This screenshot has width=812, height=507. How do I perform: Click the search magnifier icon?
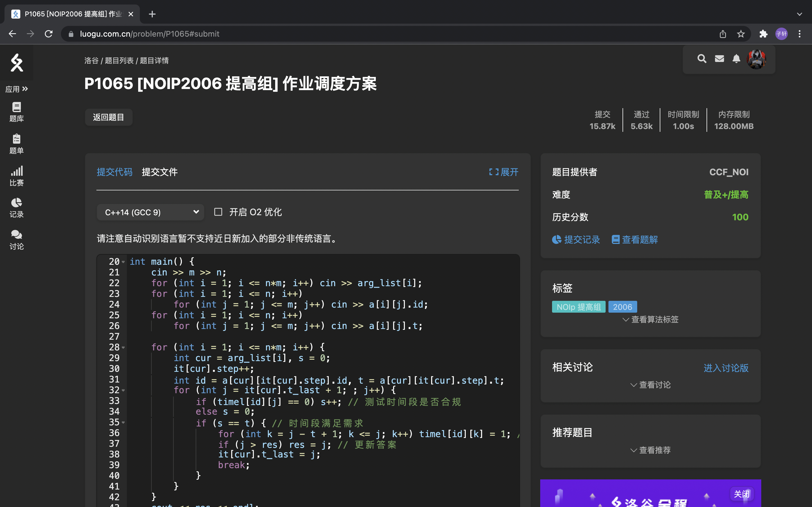[x=701, y=59]
